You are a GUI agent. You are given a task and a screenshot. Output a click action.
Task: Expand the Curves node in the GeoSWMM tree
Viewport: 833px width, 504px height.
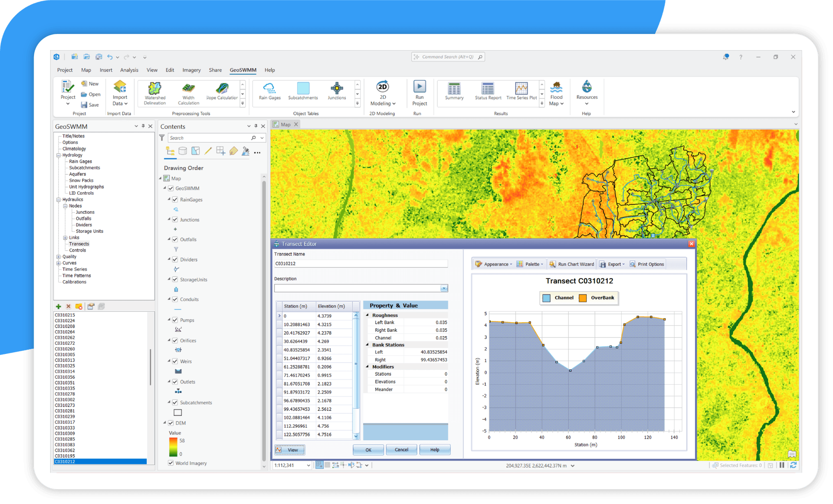tap(59, 263)
